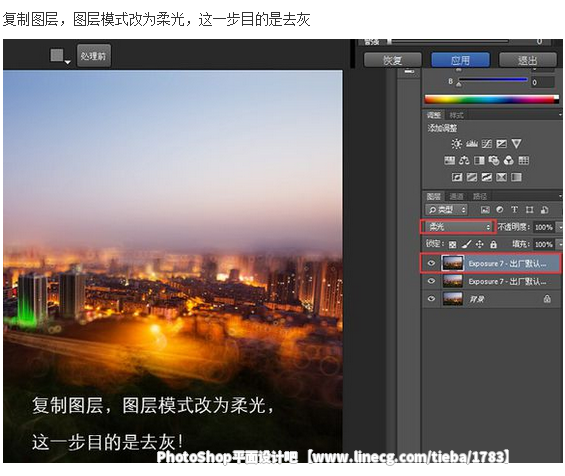Add a Vibrance adjustment (triangle icon)
The image size is (565, 476).
pos(516,144)
